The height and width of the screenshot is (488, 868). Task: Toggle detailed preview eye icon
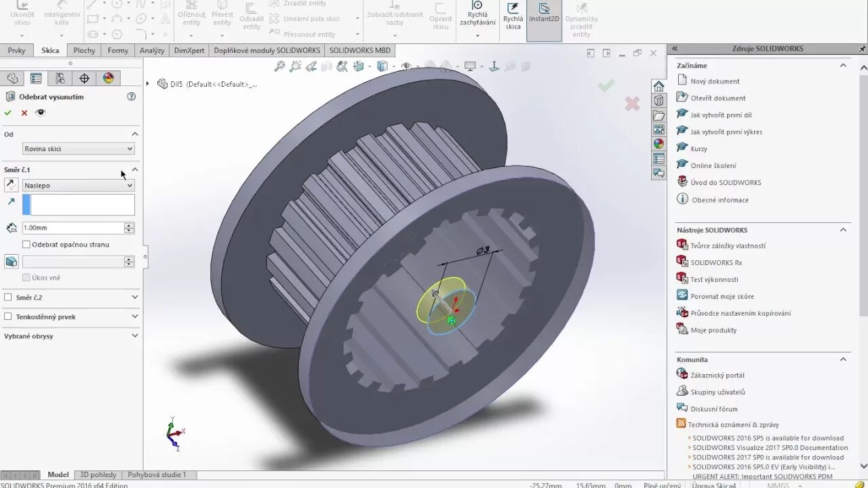(41, 113)
